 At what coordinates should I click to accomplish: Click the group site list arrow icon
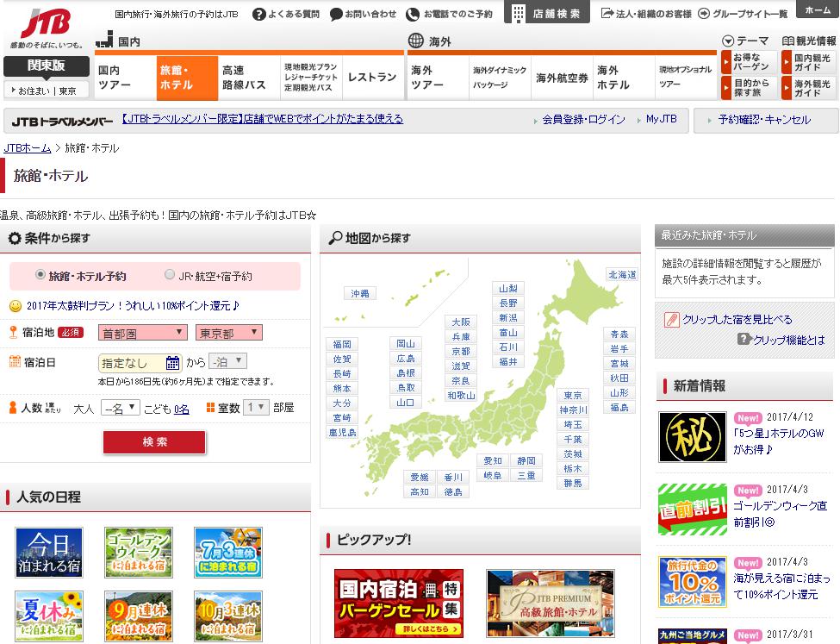coord(704,14)
